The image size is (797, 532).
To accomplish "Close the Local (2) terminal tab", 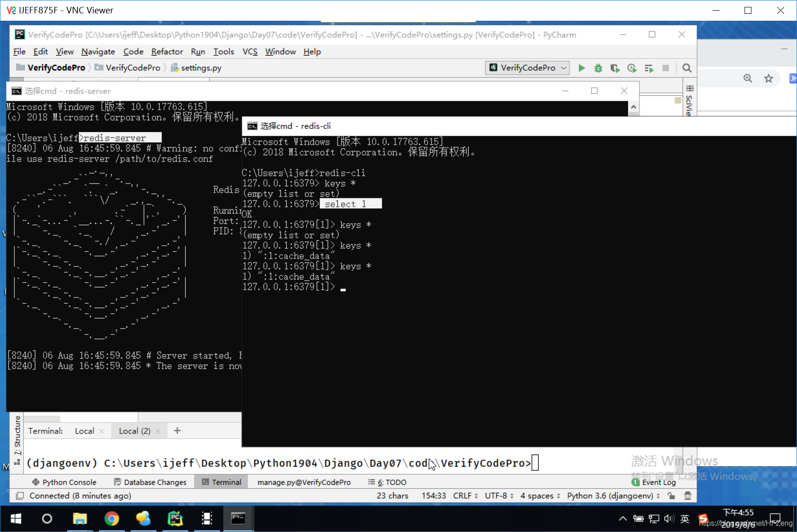I will click(x=158, y=431).
